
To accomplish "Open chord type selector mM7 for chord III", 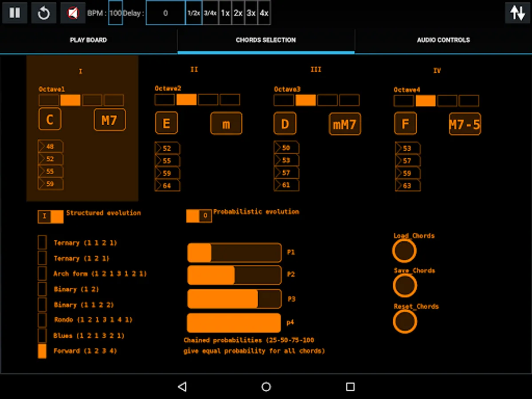I will pos(345,124).
